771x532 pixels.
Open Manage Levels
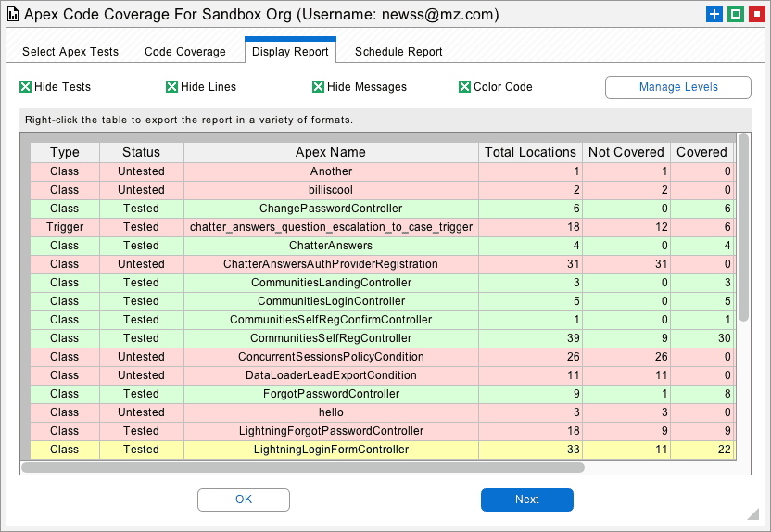(x=678, y=87)
